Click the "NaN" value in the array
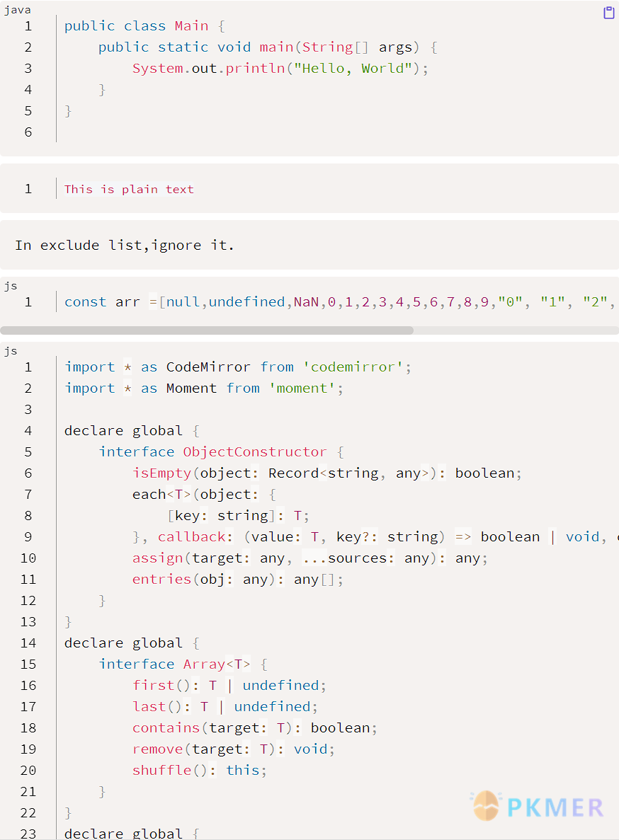The width and height of the screenshot is (619, 840). point(306,301)
